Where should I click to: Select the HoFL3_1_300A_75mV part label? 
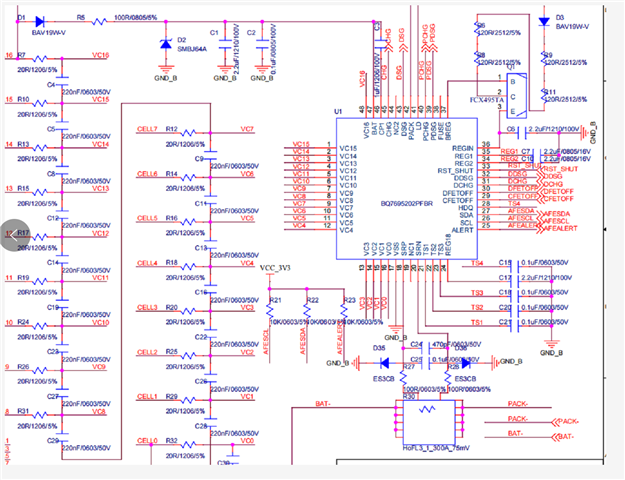pyautogui.click(x=436, y=448)
